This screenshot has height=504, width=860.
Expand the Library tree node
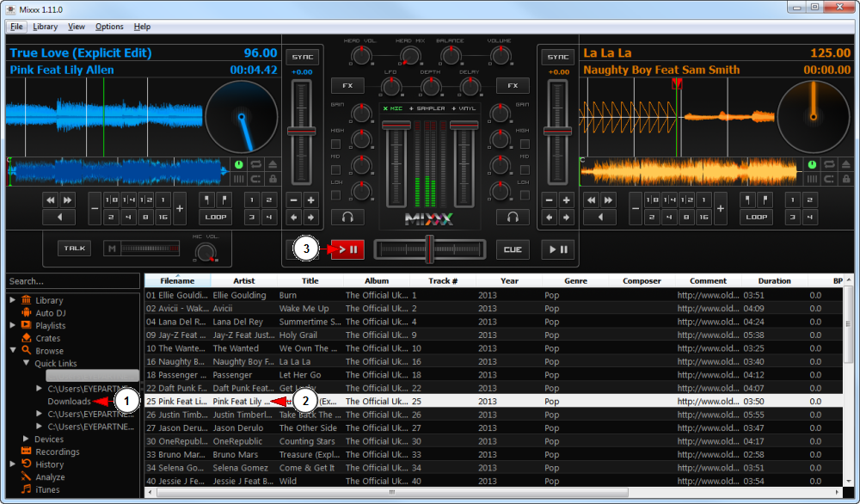(13, 300)
